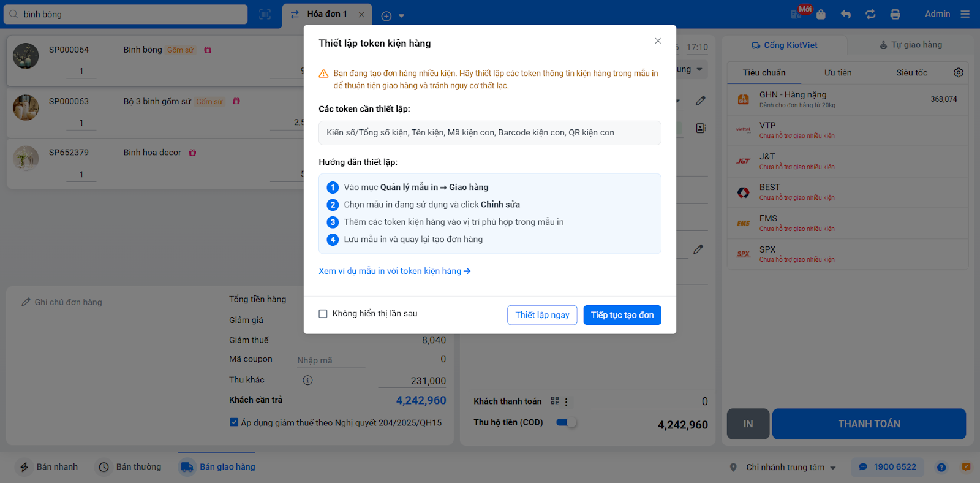Image resolution: width=980 pixels, height=483 pixels.
Task: Select the Siêu tốc shipping tab
Action: [911, 72]
